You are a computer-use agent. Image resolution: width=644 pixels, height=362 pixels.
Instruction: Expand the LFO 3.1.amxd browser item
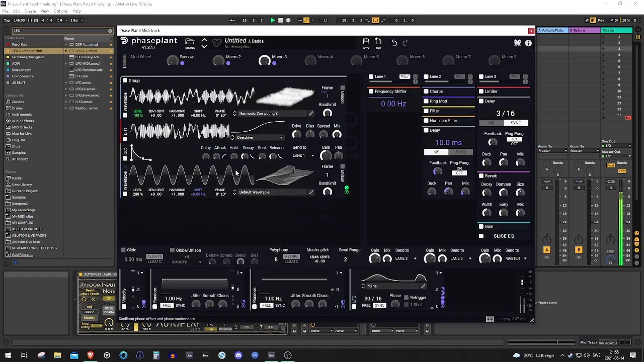(66, 51)
